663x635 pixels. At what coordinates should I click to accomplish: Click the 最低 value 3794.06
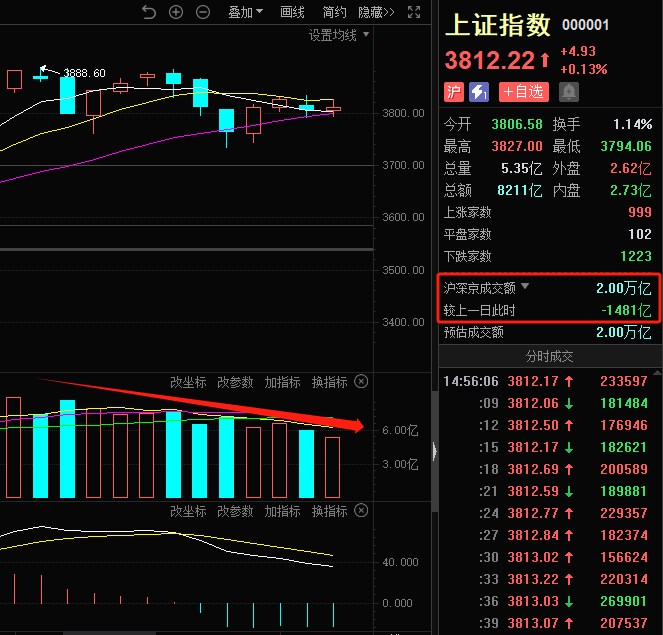(626, 146)
